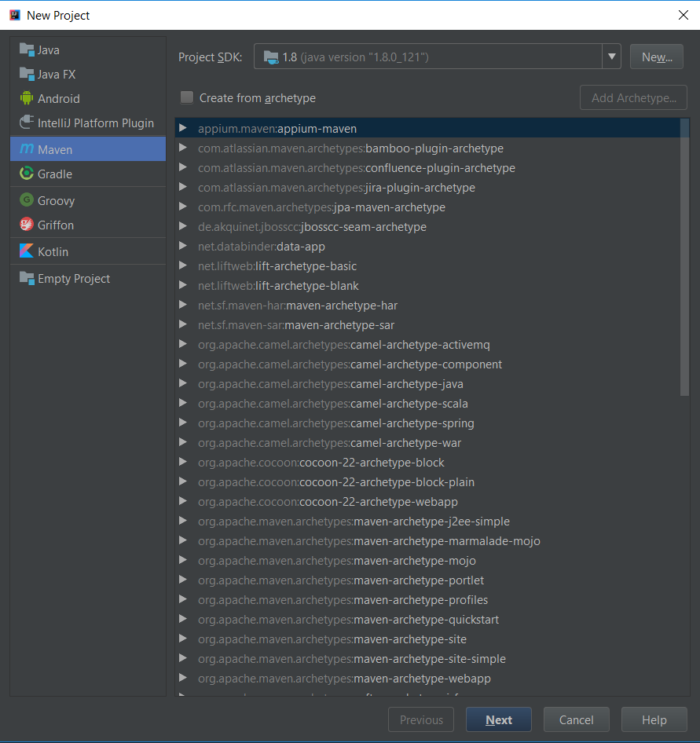The image size is (700, 743).
Task: Select the maven-archetype-portlet row text
Action: coord(341,580)
